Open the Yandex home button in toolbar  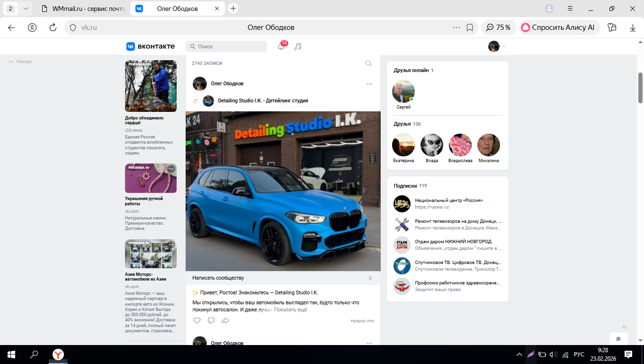[32, 27]
